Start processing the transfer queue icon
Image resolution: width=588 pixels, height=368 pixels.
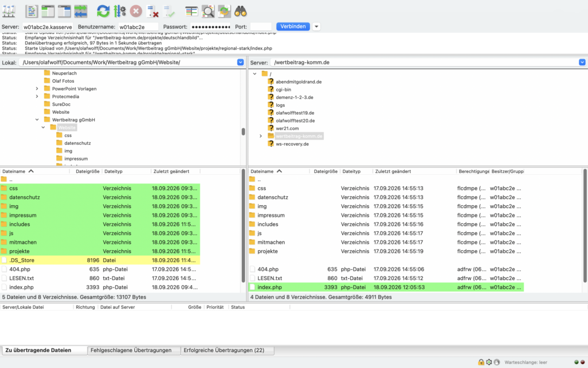coord(119,11)
